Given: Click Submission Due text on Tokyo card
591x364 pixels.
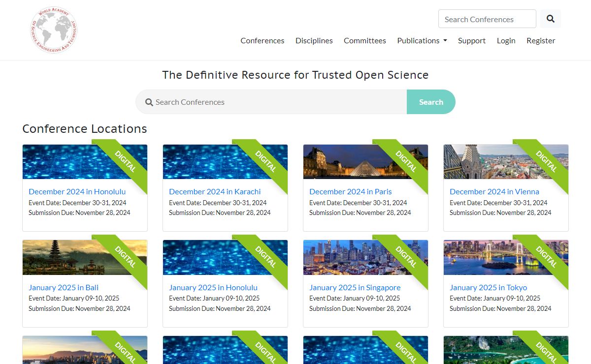Looking at the screenshot, I should coord(500,308).
